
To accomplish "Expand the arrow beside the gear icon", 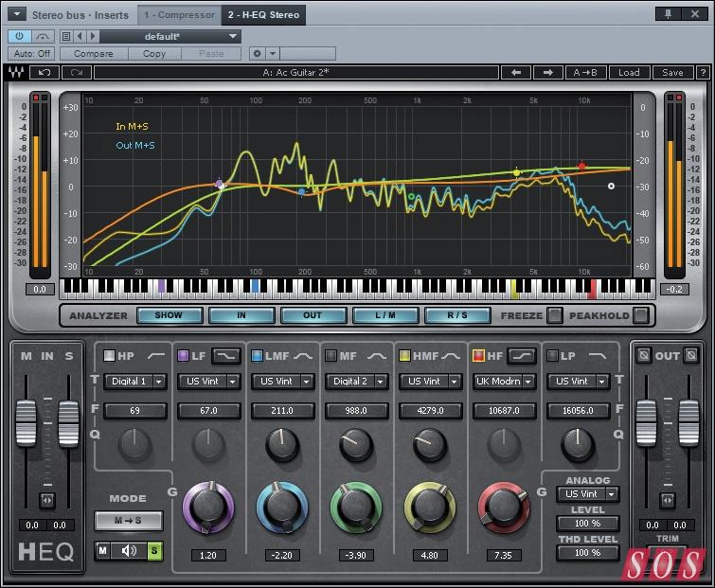I will coord(272,53).
